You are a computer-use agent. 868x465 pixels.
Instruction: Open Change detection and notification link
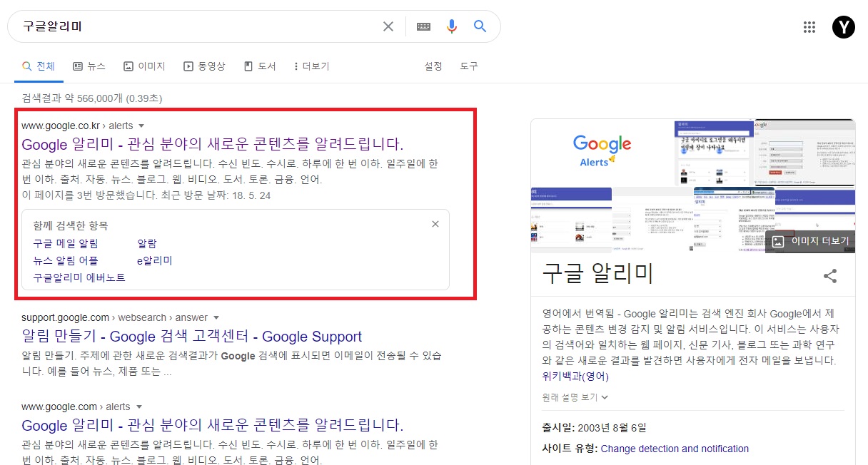pos(675,449)
